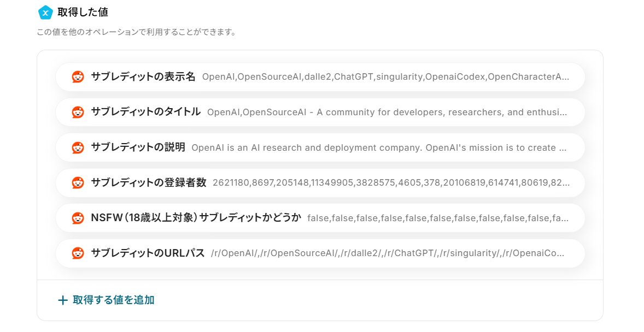The image size is (644, 332).
Task: Click URL path value /r/OpenAI/,/r/OpenSourceAI/
Action: (x=388, y=253)
